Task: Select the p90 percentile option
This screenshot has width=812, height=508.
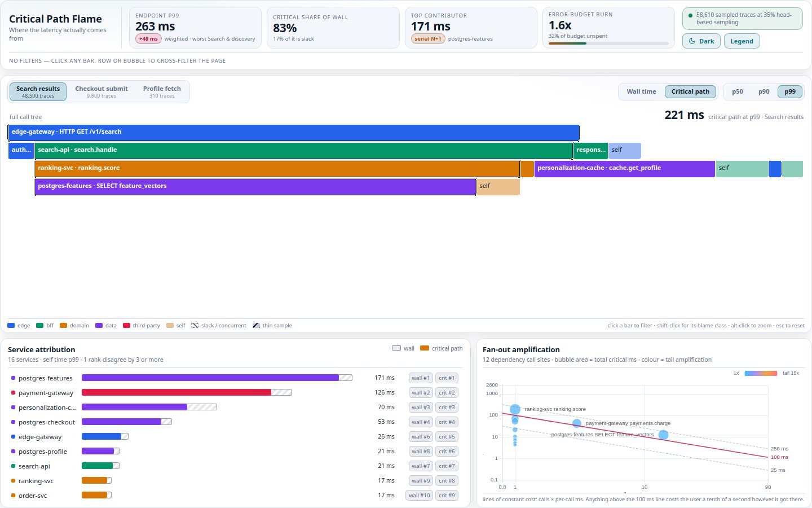Action: (764, 91)
